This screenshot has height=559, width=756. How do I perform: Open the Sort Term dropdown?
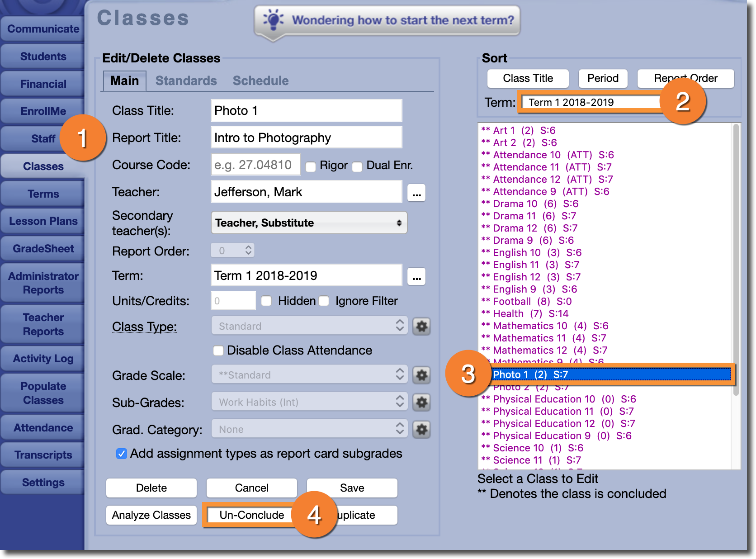590,103
